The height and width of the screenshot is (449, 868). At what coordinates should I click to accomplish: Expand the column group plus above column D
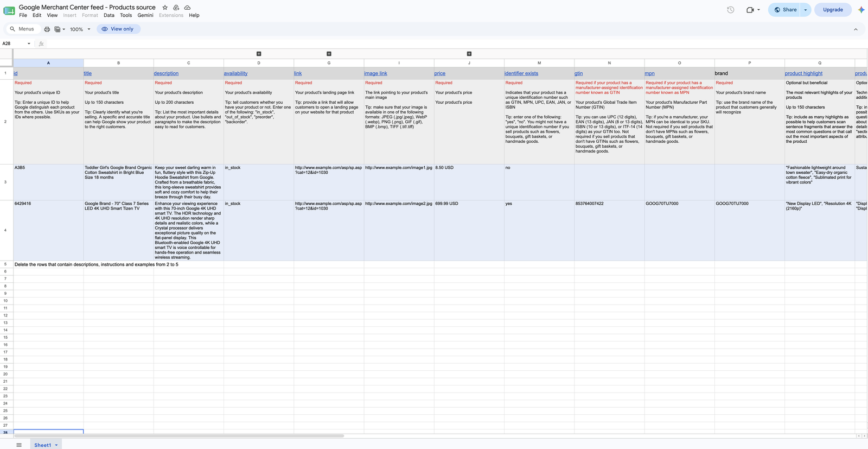point(259,54)
